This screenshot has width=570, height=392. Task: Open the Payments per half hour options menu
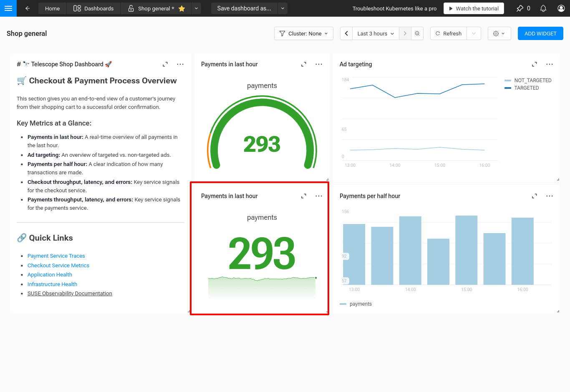click(x=550, y=196)
